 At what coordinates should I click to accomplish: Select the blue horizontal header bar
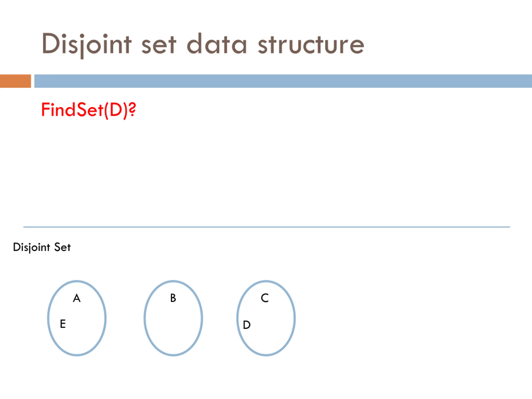pos(283,81)
